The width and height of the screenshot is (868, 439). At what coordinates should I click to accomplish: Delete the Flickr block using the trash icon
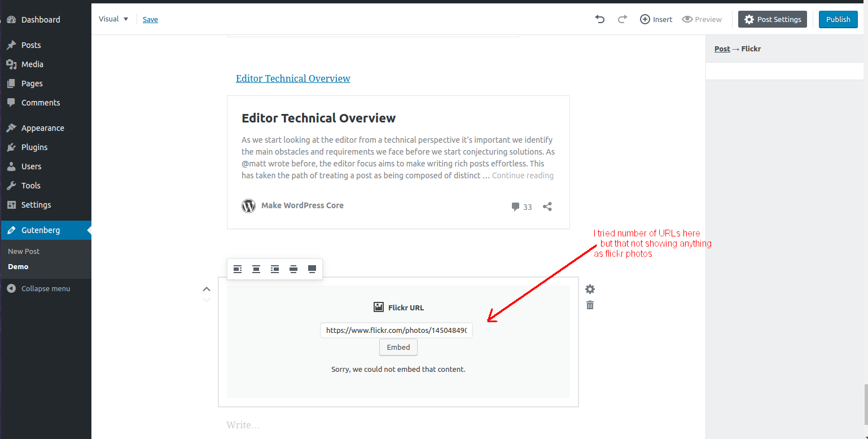[590, 305]
